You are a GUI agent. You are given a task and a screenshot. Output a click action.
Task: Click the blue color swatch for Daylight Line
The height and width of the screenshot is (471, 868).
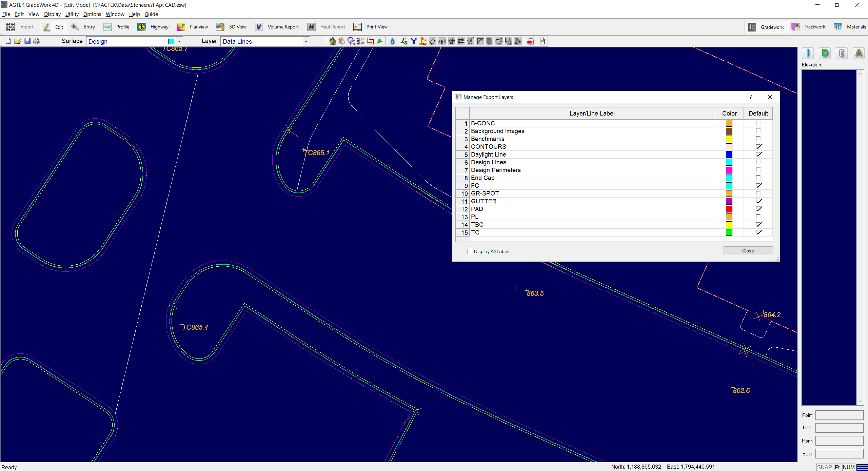(x=729, y=155)
